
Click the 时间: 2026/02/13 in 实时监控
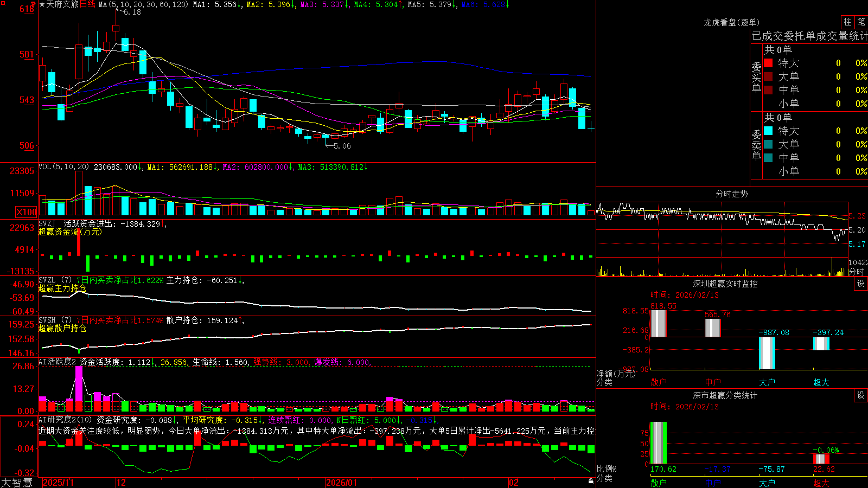tap(685, 295)
